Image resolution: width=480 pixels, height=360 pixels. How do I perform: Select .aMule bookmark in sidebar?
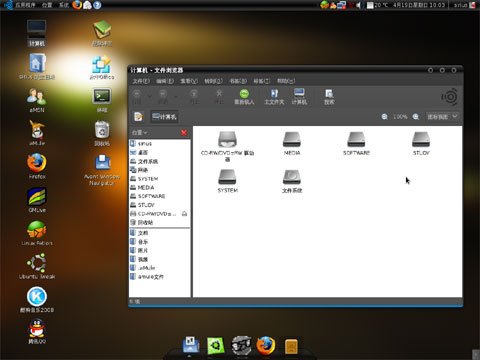click(159, 268)
